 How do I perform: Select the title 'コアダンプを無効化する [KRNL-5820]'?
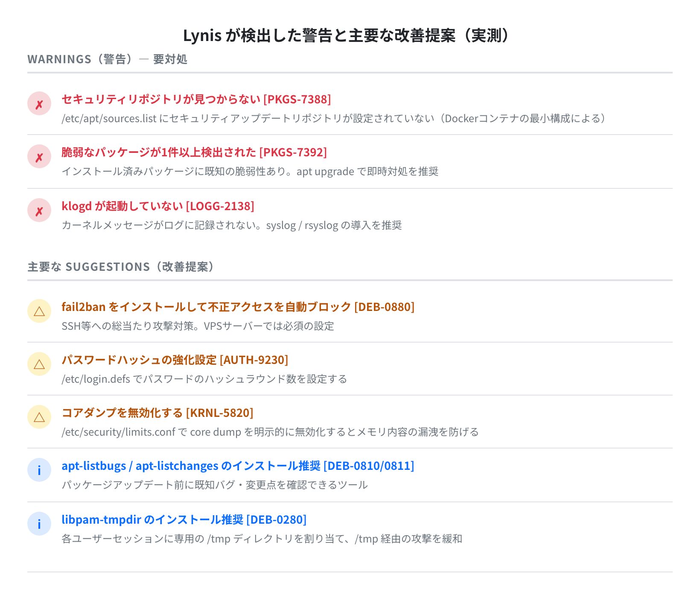click(157, 413)
